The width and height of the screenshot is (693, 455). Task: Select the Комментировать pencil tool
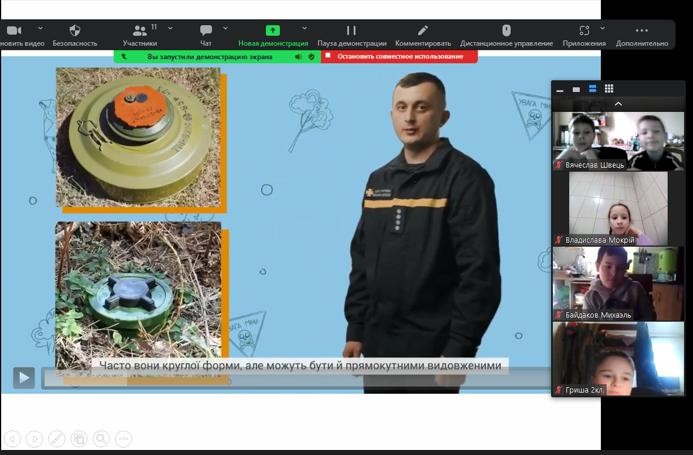[423, 30]
